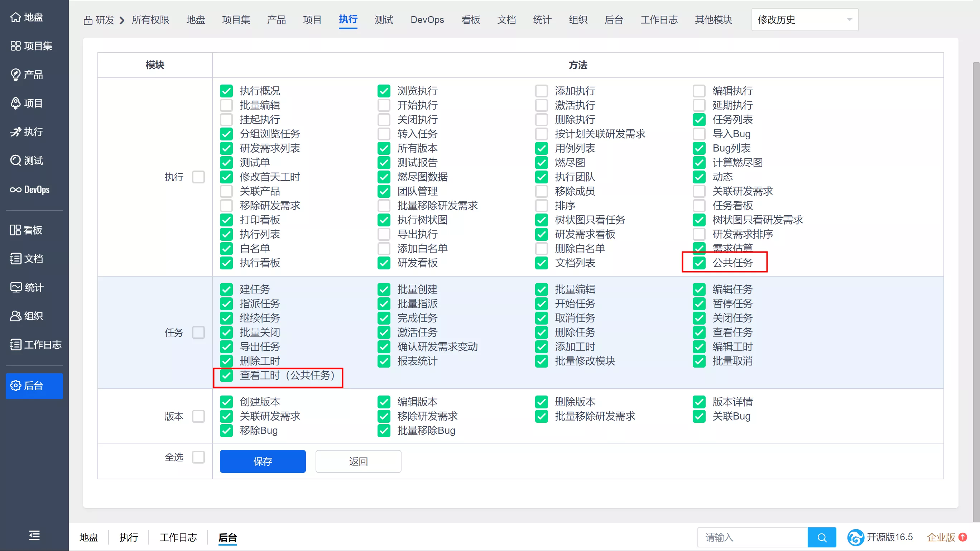Open 后台 in the bottom tab bar
This screenshot has width=980, height=551.
point(227,537)
